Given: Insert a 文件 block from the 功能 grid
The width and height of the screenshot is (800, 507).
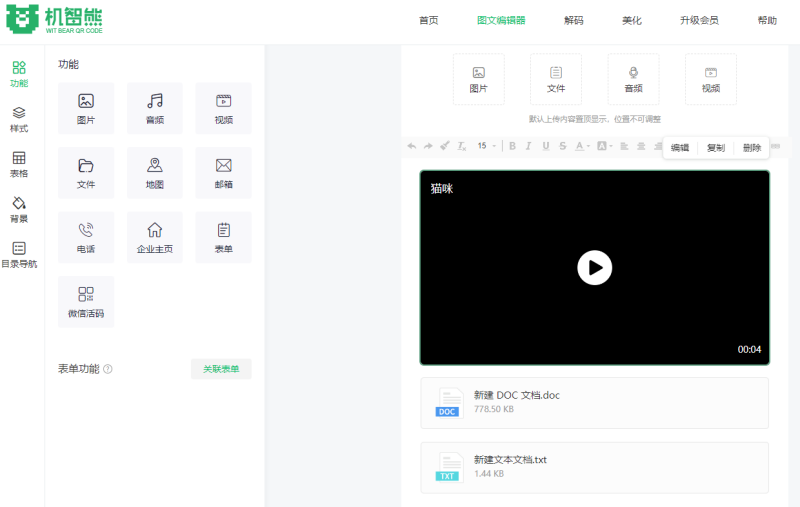Looking at the screenshot, I should click(86, 172).
